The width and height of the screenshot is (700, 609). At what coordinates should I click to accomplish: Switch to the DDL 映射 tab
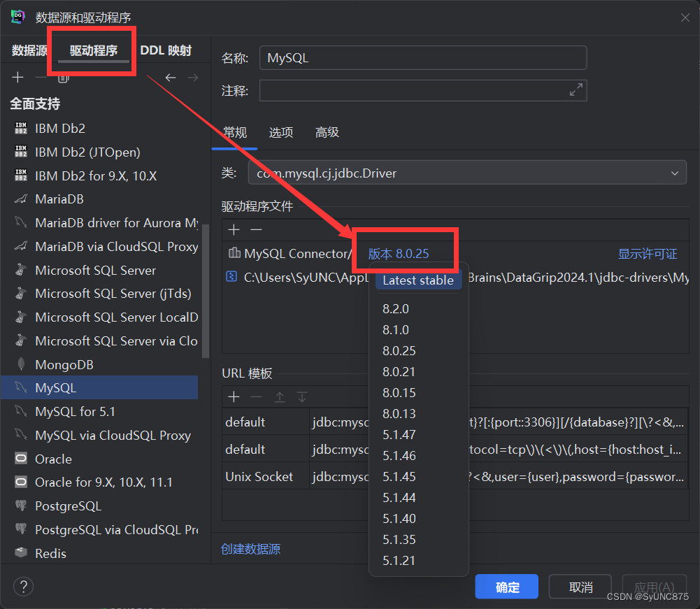166,50
